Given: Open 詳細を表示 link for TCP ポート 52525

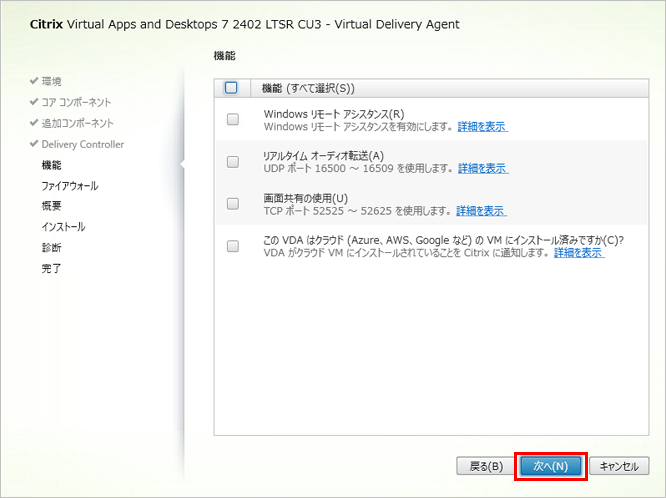Looking at the screenshot, I should pos(481,211).
